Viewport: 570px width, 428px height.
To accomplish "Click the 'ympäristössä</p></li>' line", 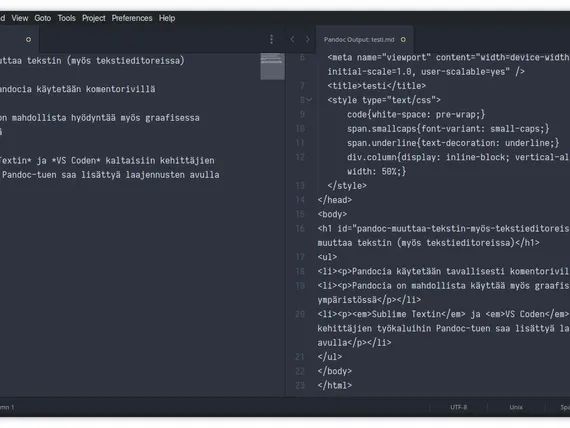I will point(369,300).
